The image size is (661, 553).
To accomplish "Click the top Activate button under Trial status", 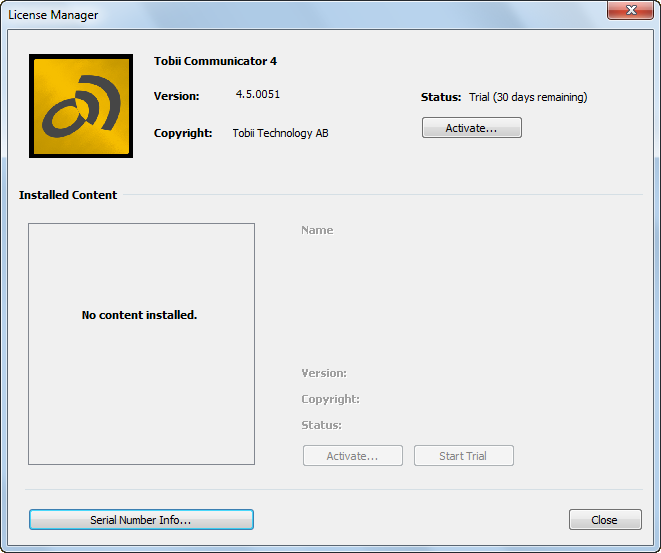I will [x=472, y=128].
